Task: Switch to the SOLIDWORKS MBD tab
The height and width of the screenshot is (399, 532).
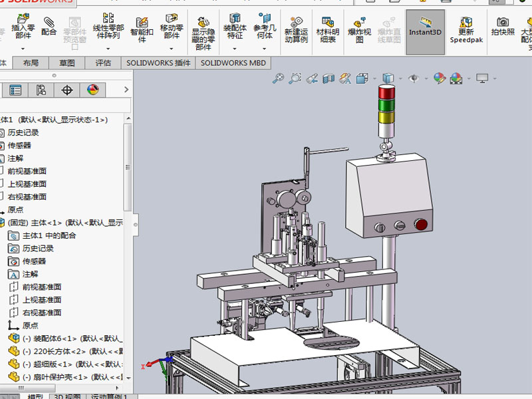Action: [x=233, y=63]
